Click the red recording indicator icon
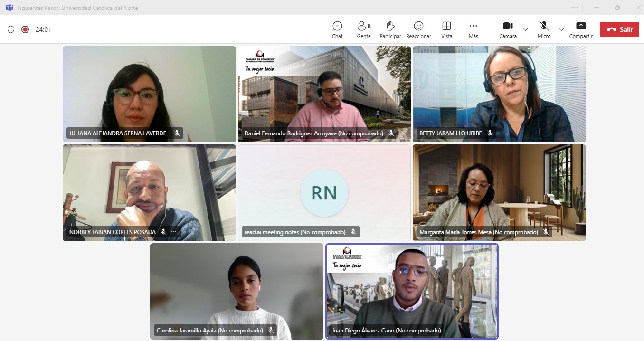This screenshot has height=341, width=644. (x=25, y=29)
